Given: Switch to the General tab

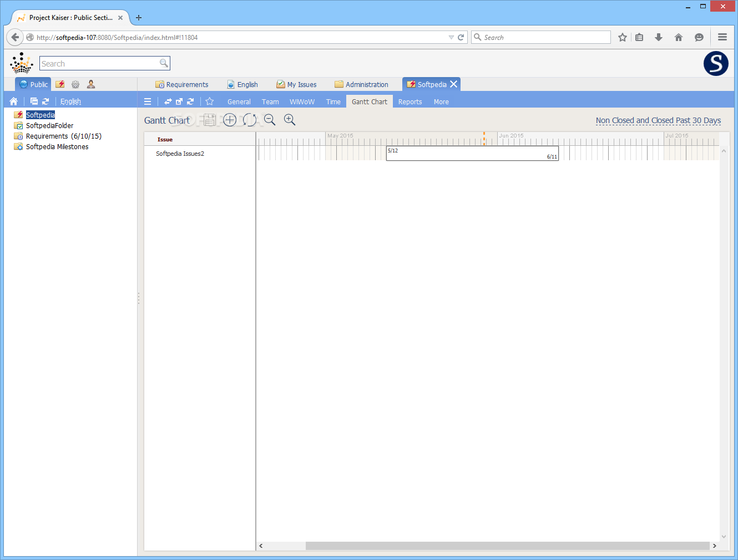Looking at the screenshot, I should coord(239,101).
